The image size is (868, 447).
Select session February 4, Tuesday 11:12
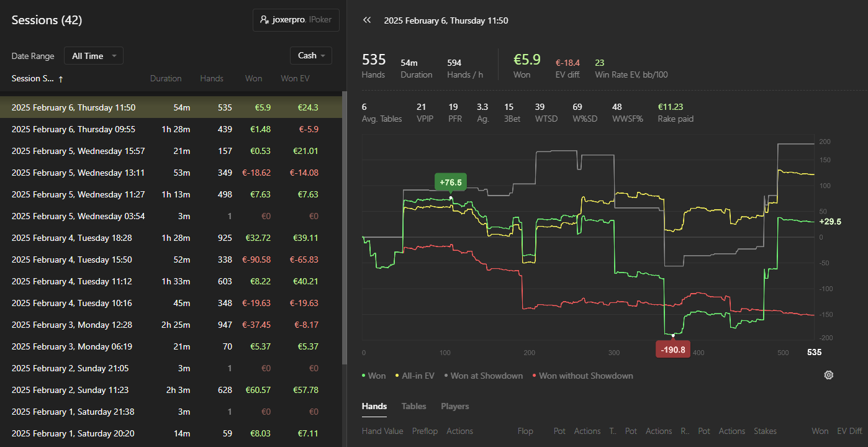[171, 281]
